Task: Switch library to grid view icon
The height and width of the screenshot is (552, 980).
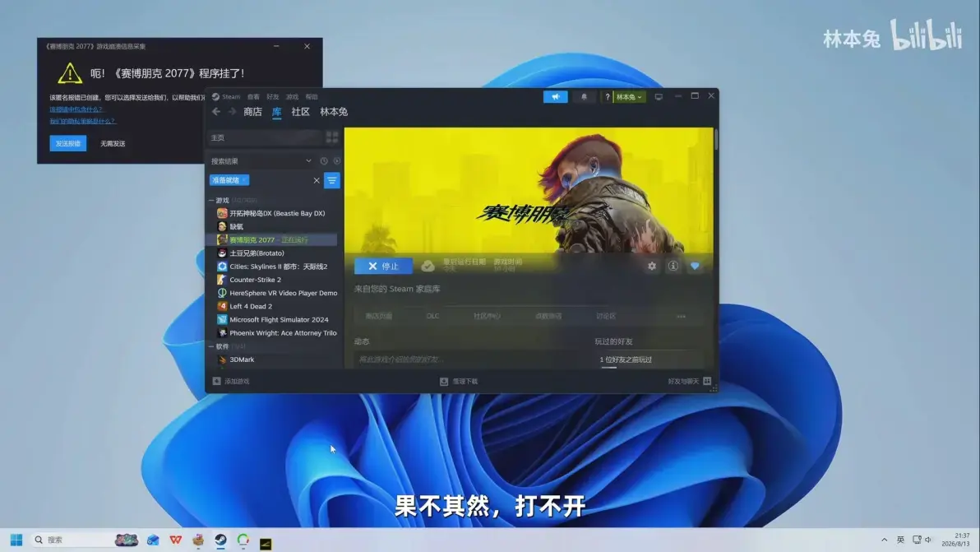Action: (332, 137)
